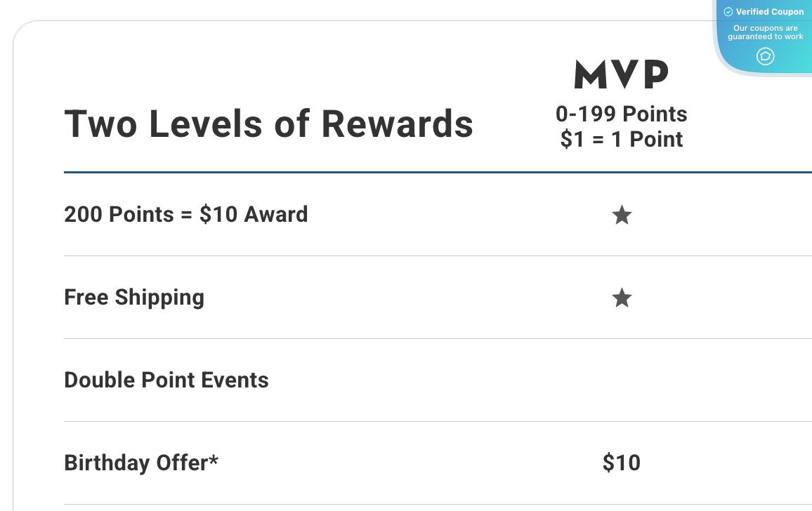Click the 'Two Levels of Rewards' heading
Screen dimensions: 812x511
pyautogui.click(x=268, y=124)
